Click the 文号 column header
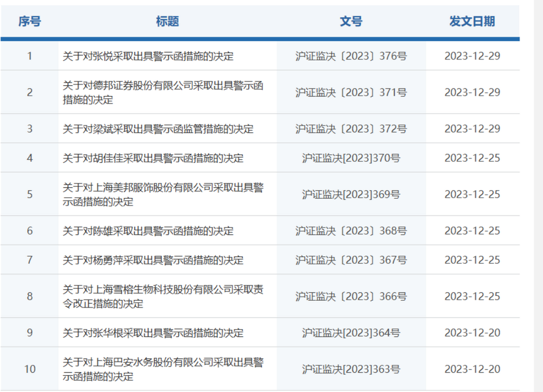The height and width of the screenshot is (392, 543). [351, 22]
